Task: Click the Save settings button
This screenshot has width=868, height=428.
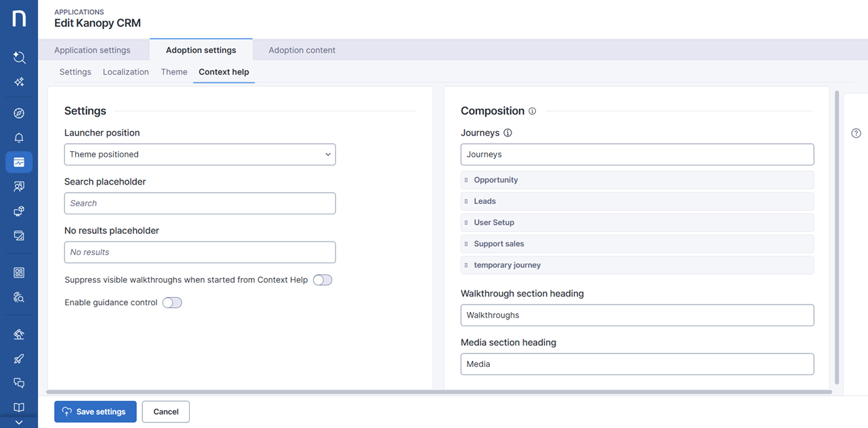Action: [x=96, y=412]
